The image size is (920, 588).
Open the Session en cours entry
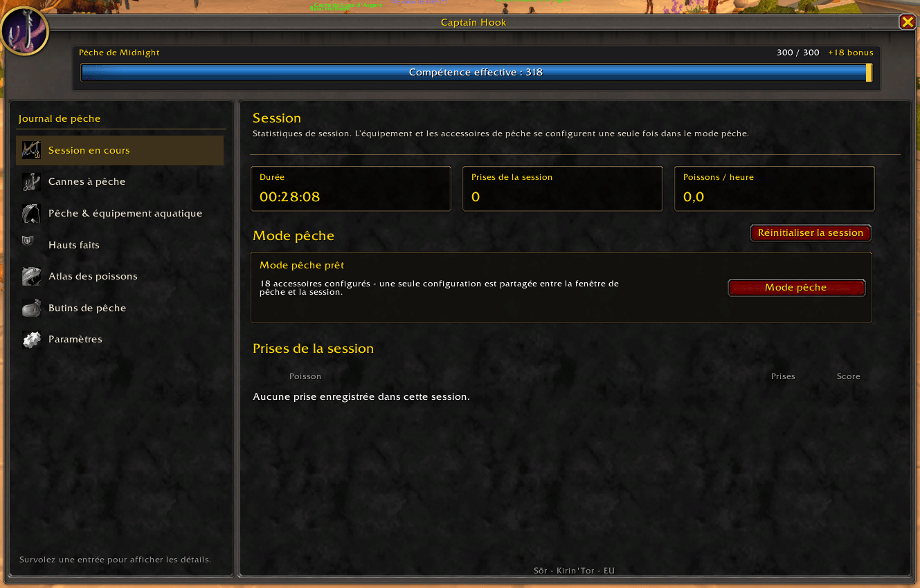coord(120,150)
